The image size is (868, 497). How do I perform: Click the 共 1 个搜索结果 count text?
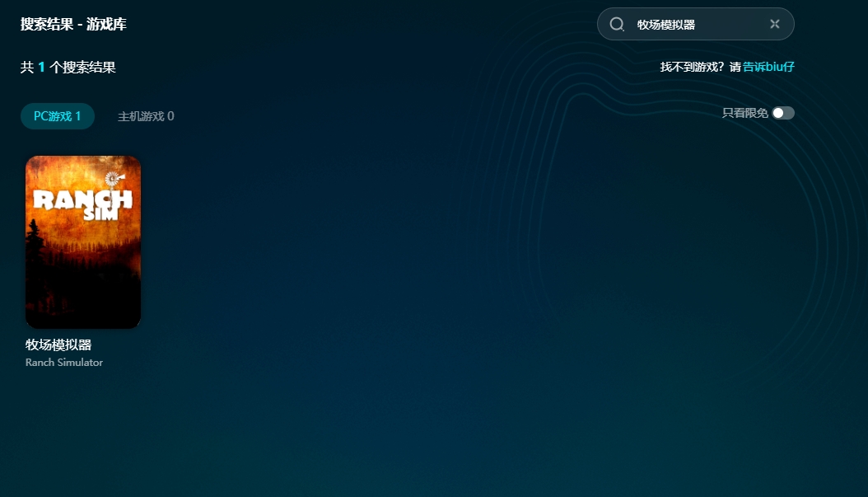[68, 68]
